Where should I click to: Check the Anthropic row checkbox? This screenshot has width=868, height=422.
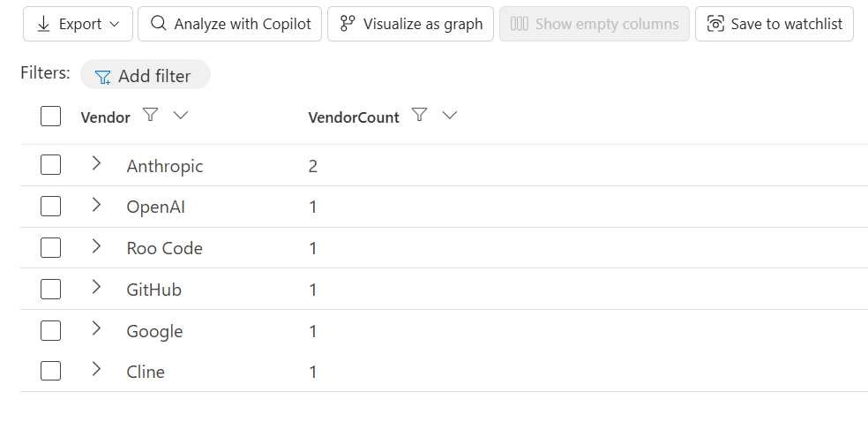(50, 165)
